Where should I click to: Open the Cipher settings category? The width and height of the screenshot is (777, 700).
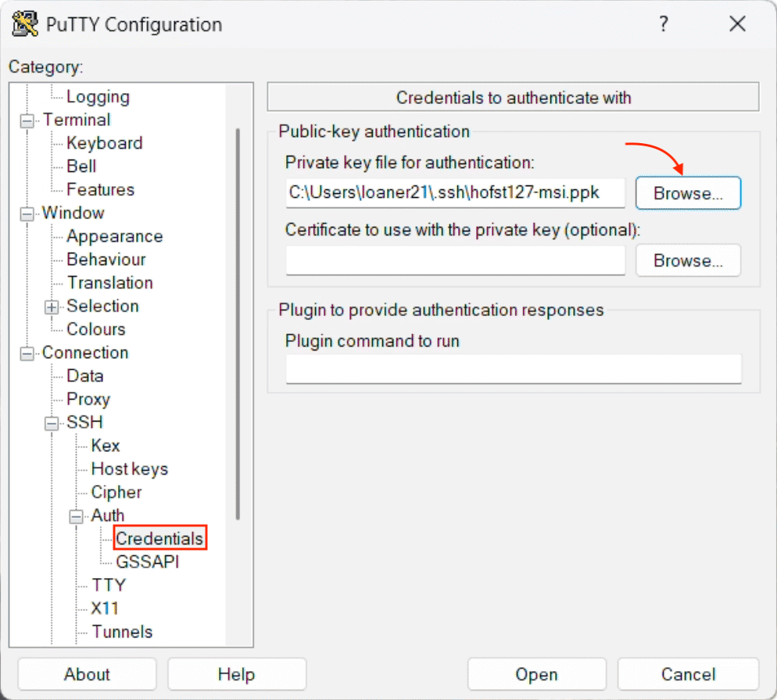[116, 492]
